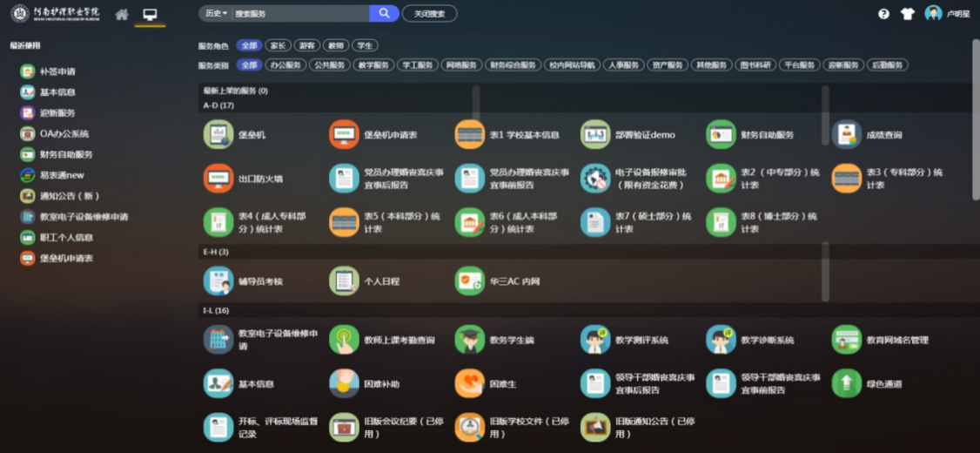Image resolution: width=980 pixels, height=453 pixels.
Task: Filter by 图书科研 category
Action: pos(755,65)
